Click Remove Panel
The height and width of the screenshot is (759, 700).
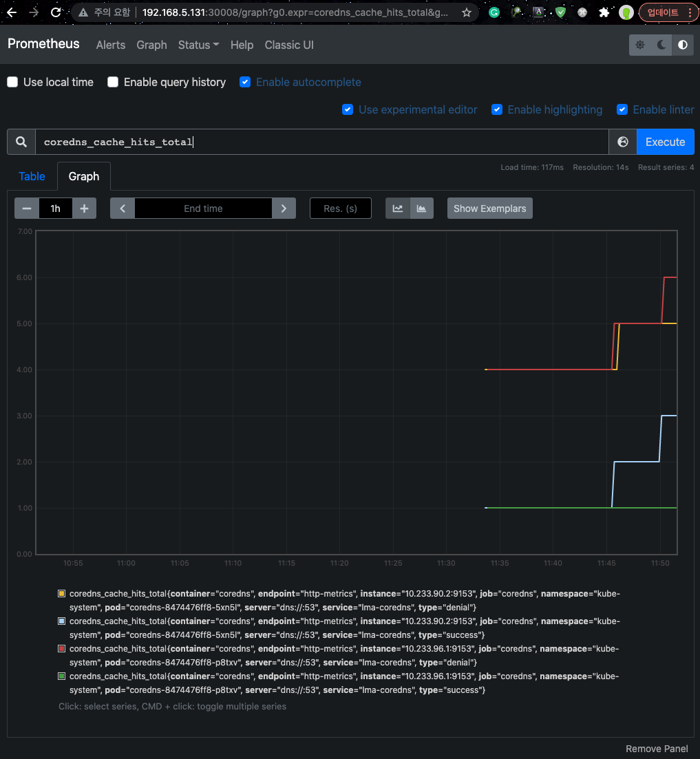tap(657, 749)
